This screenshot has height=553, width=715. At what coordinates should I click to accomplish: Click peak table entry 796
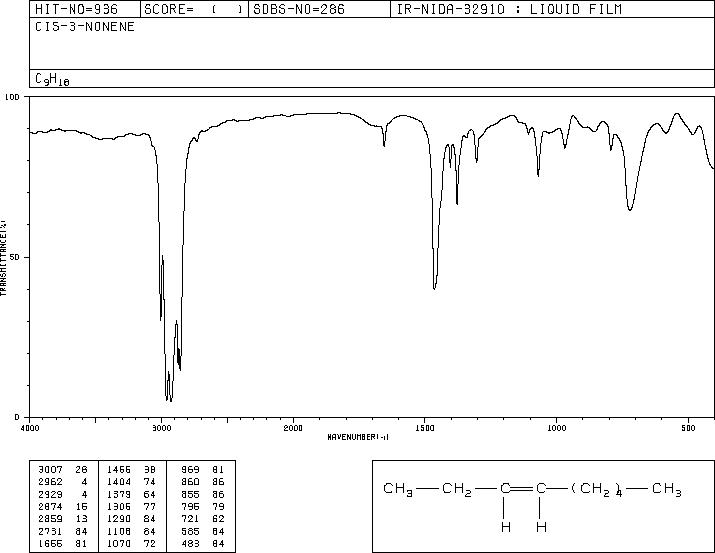tap(190, 506)
